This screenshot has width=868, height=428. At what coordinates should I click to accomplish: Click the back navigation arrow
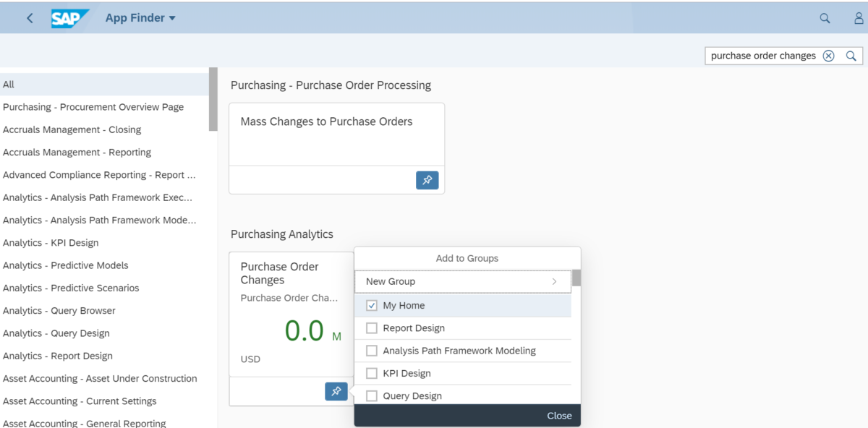tap(30, 17)
